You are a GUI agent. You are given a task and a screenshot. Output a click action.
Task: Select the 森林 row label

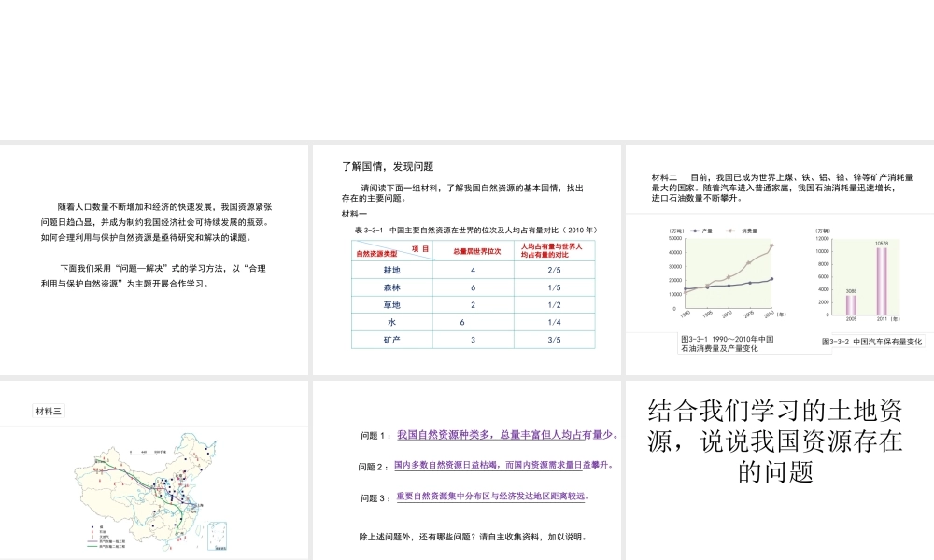[392, 287]
